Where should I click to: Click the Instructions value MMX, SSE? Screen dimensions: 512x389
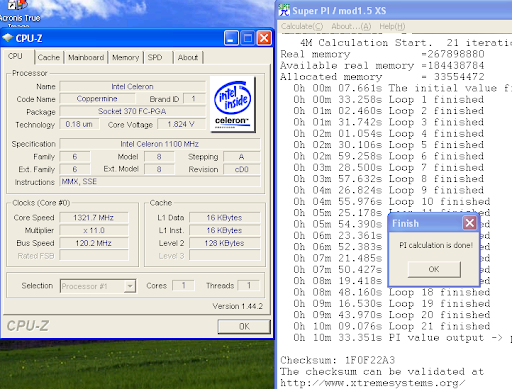coord(160,182)
